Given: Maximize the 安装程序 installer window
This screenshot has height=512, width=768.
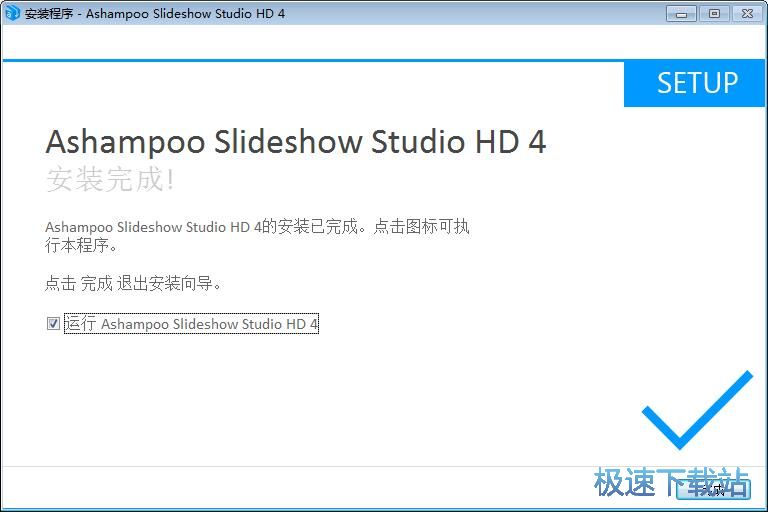Looking at the screenshot, I should click(714, 14).
